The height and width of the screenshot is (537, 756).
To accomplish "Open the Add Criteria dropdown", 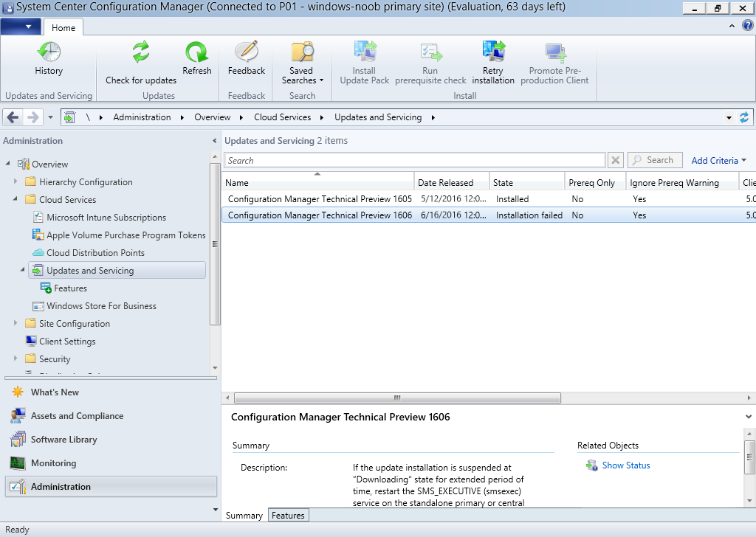I will tap(718, 160).
